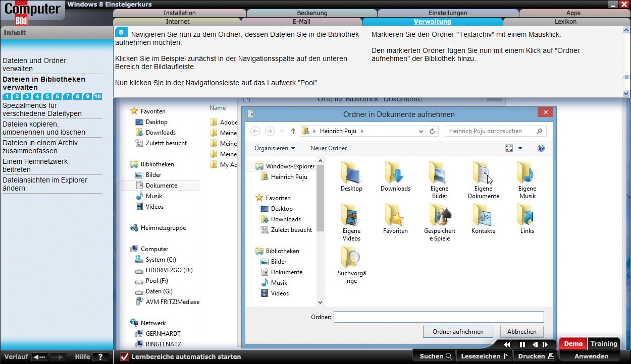Click Drucken in bottom bar
The height and width of the screenshot is (364, 631).
(x=536, y=356)
